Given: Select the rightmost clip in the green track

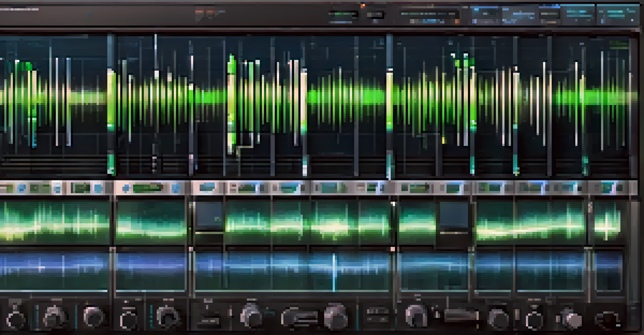Looking at the screenshot, I should click(x=607, y=222).
